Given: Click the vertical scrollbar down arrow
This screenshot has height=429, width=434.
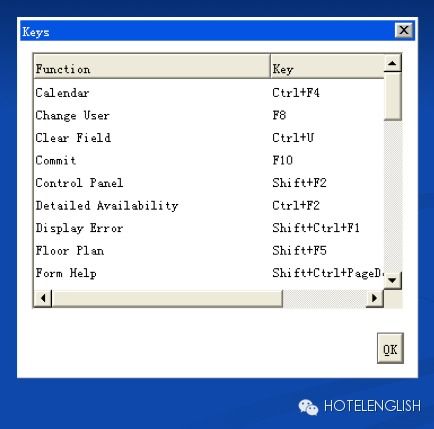Looking at the screenshot, I should click(x=392, y=280).
